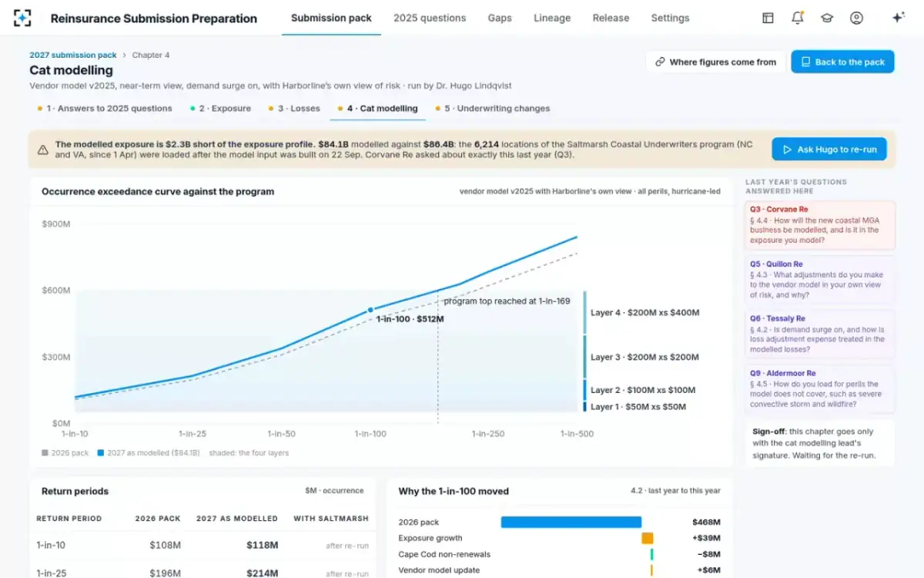Viewport: 924px width, 578px height.
Task: Open the user account icon
Action: tap(856, 18)
